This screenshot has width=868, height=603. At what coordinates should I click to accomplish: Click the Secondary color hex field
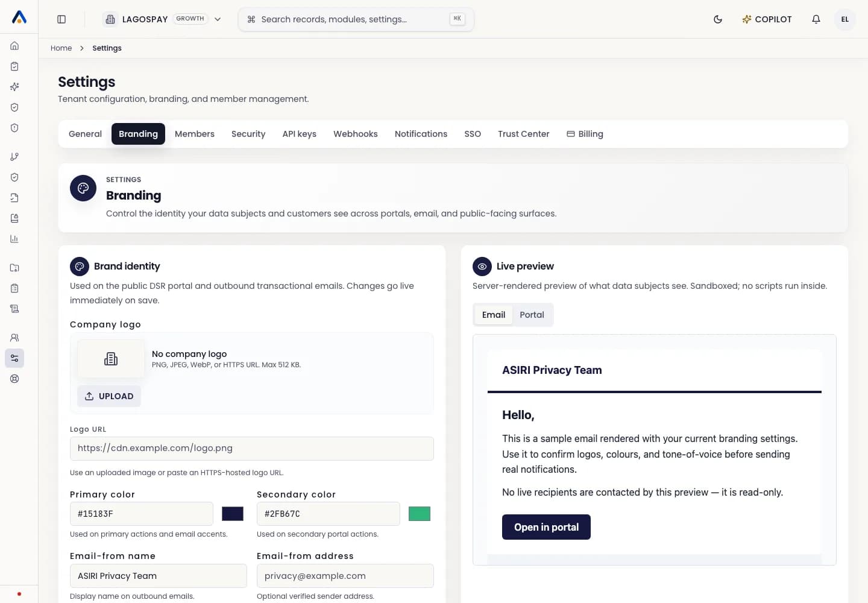(x=329, y=514)
